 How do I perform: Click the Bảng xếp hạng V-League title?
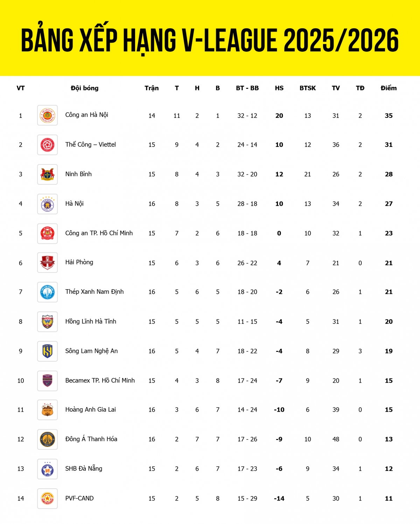[210, 40]
